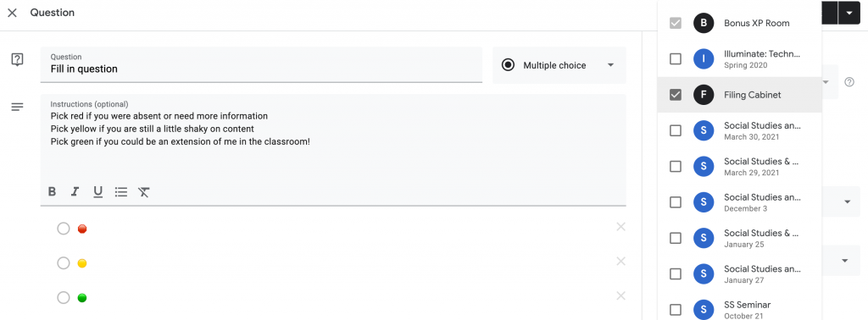Select the Bonus XP Room class entry
868x320 pixels.
(739, 23)
